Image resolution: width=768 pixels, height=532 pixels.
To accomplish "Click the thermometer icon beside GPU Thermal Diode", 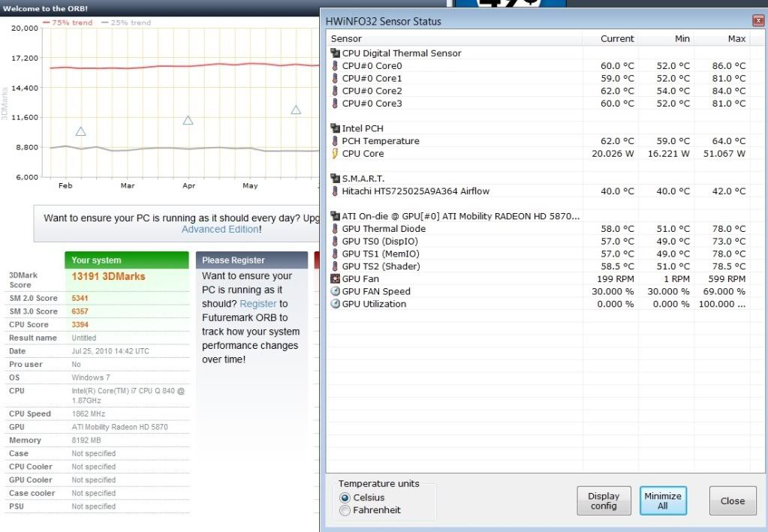I will [x=335, y=229].
